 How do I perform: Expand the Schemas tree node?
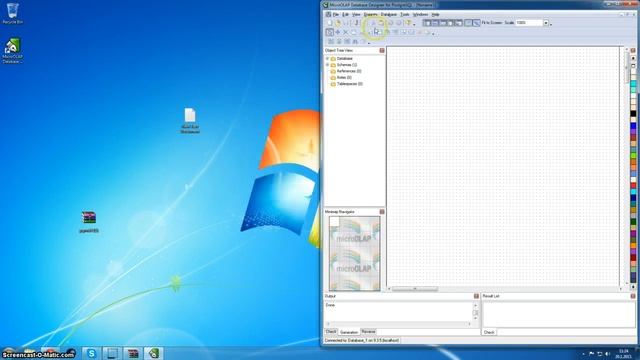pyautogui.click(x=327, y=65)
